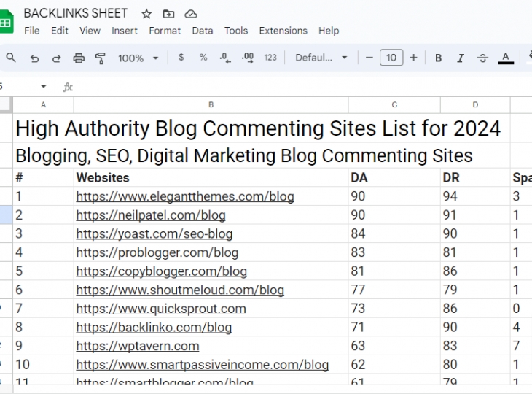Increase decimal places
532x394 pixels.
pyautogui.click(x=248, y=58)
